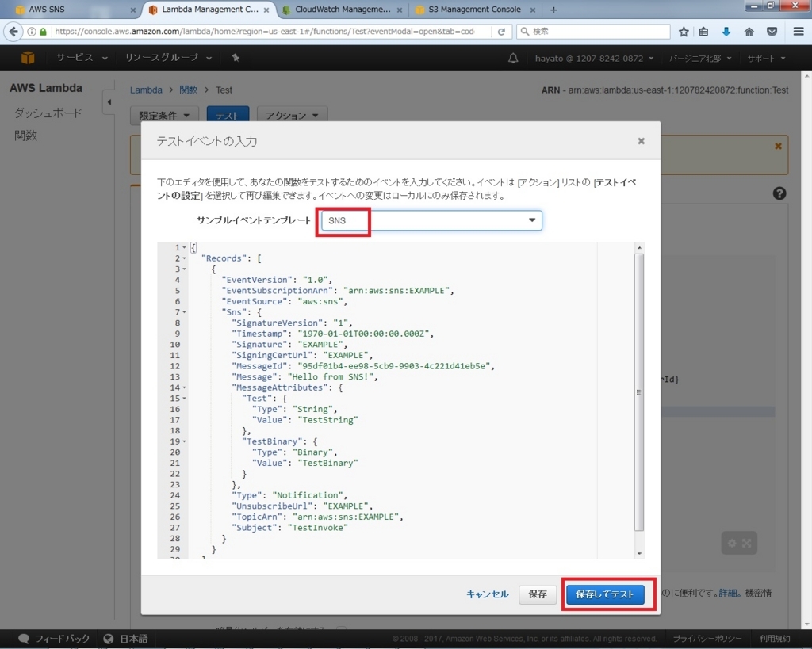Click the browser back arrow button
The height and width of the screenshot is (649, 812).
click(13, 32)
